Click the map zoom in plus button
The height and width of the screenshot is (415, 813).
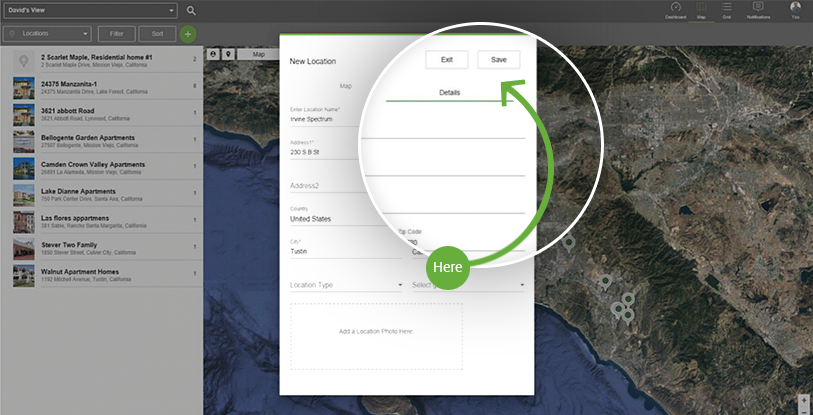tap(804, 400)
